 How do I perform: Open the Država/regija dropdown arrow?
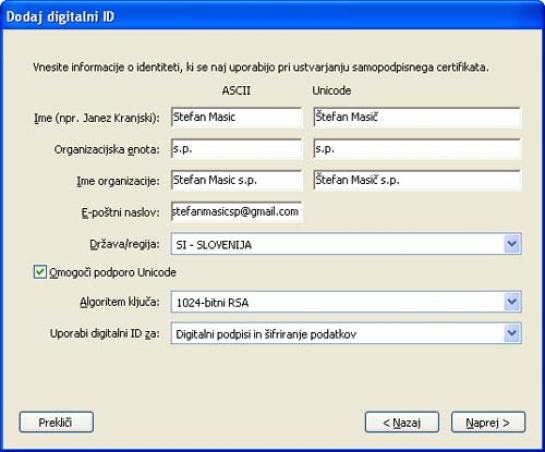(512, 244)
